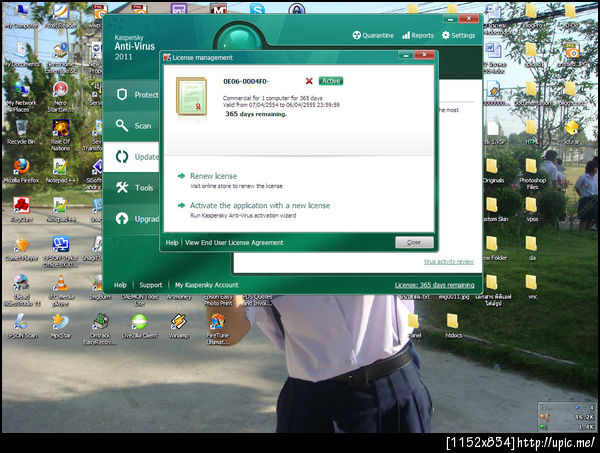
Task: Select Rise Of Nations desktop icon
Action: (60, 135)
